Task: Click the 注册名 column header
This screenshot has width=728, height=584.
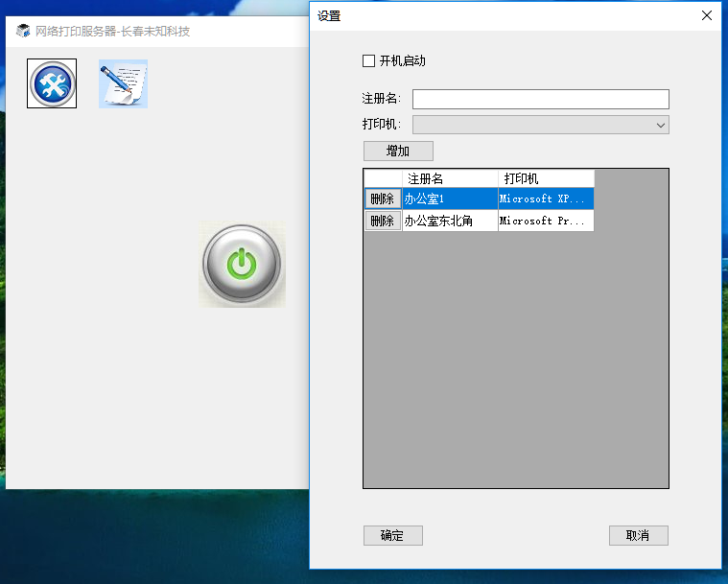Action: tap(449, 178)
